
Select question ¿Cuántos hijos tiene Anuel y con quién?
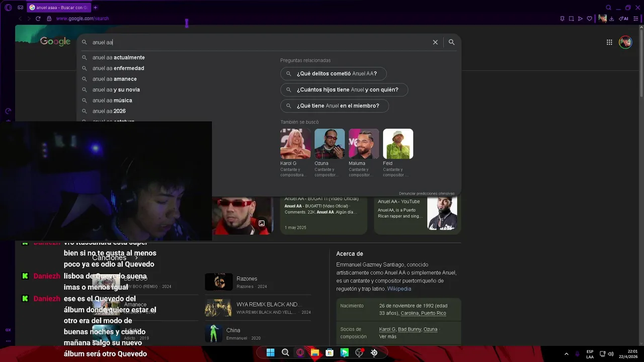tap(344, 89)
